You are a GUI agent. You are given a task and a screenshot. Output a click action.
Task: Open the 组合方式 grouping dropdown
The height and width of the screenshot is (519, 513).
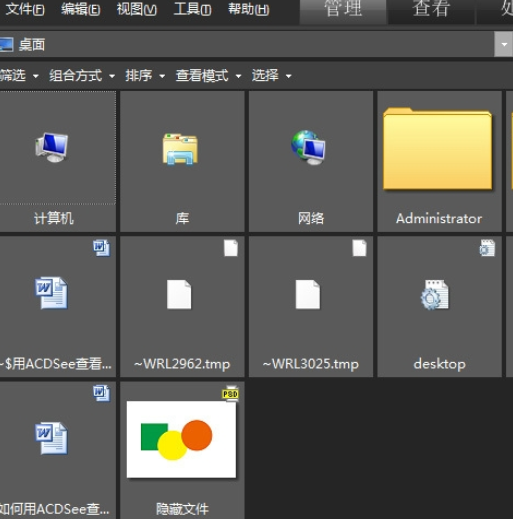82,76
